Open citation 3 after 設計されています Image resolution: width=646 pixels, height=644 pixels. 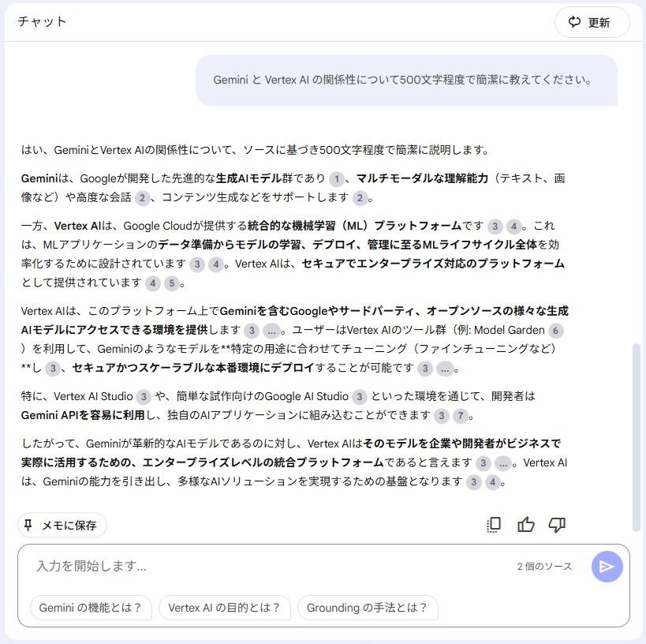click(x=197, y=264)
